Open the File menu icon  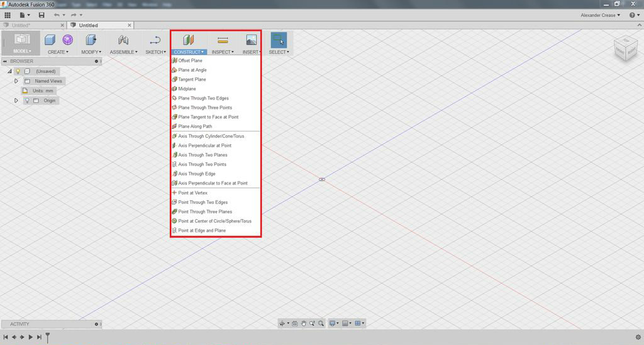click(x=25, y=15)
